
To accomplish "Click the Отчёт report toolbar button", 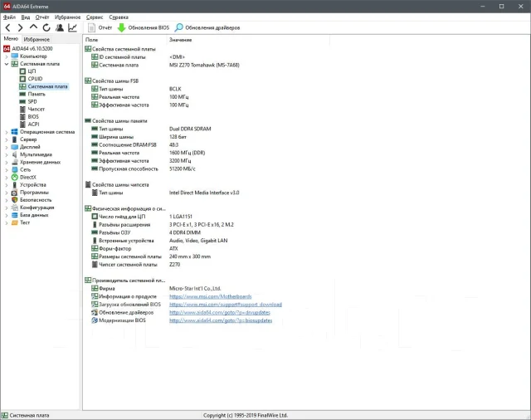I will [100, 27].
